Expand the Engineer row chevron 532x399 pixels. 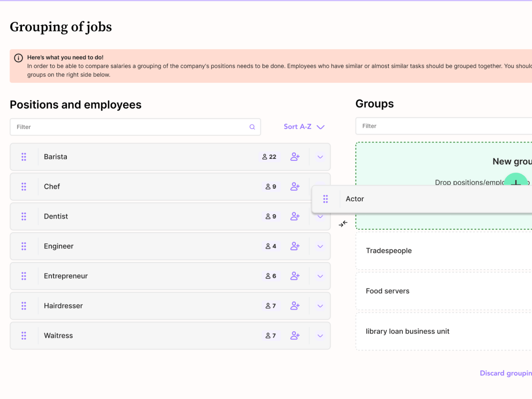point(320,246)
